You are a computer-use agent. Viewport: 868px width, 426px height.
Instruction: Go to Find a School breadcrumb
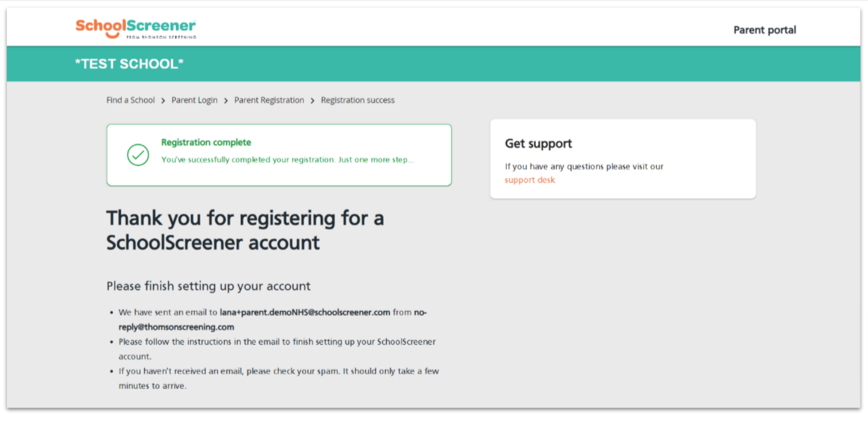coord(130,100)
